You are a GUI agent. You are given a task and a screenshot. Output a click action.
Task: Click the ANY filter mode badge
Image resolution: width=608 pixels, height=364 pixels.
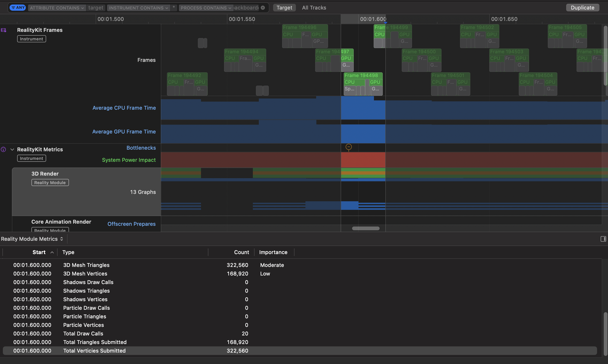pyautogui.click(x=18, y=8)
